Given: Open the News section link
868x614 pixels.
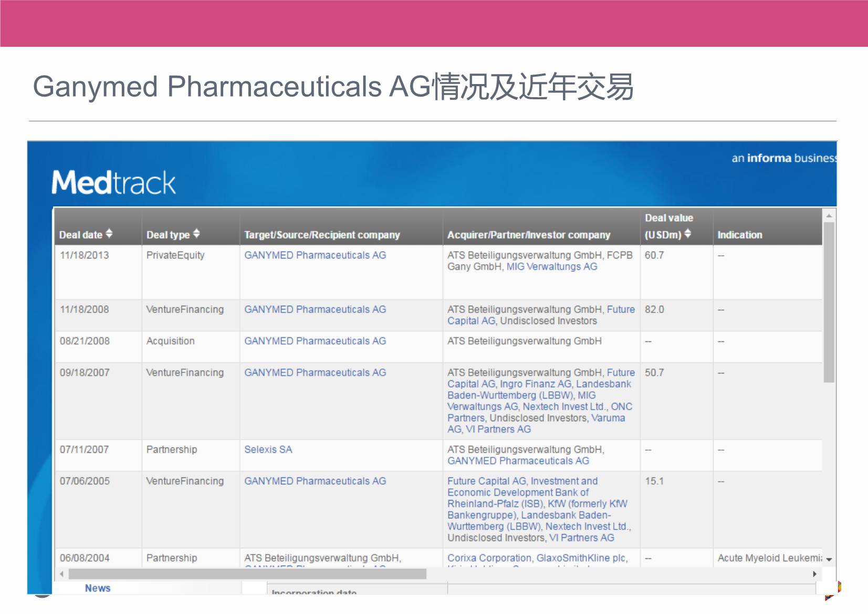Looking at the screenshot, I should pyautogui.click(x=98, y=588).
